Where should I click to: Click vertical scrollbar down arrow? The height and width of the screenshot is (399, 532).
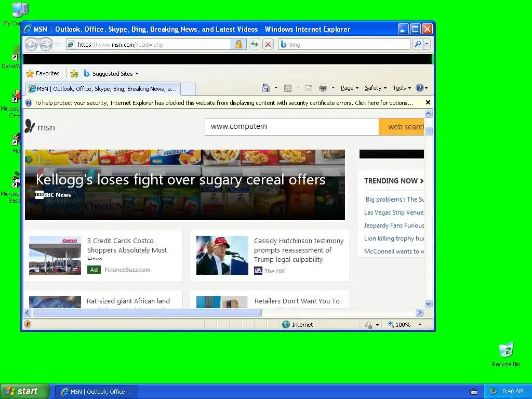pos(428,303)
